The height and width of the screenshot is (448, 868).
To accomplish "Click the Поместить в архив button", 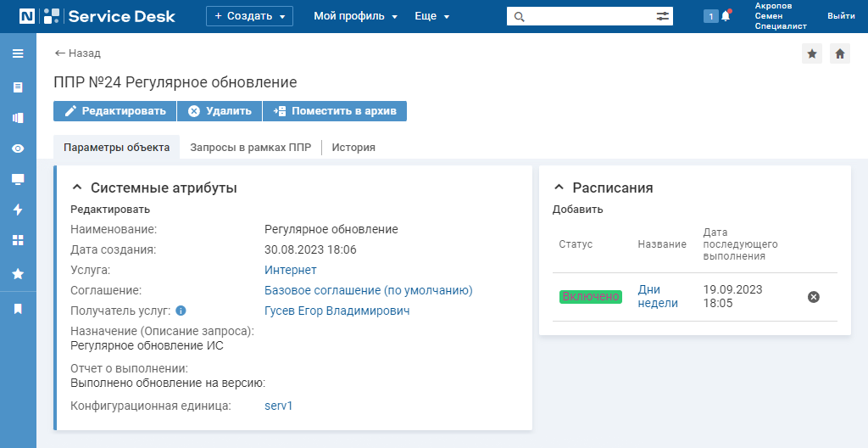I will pyautogui.click(x=335, y=111).
